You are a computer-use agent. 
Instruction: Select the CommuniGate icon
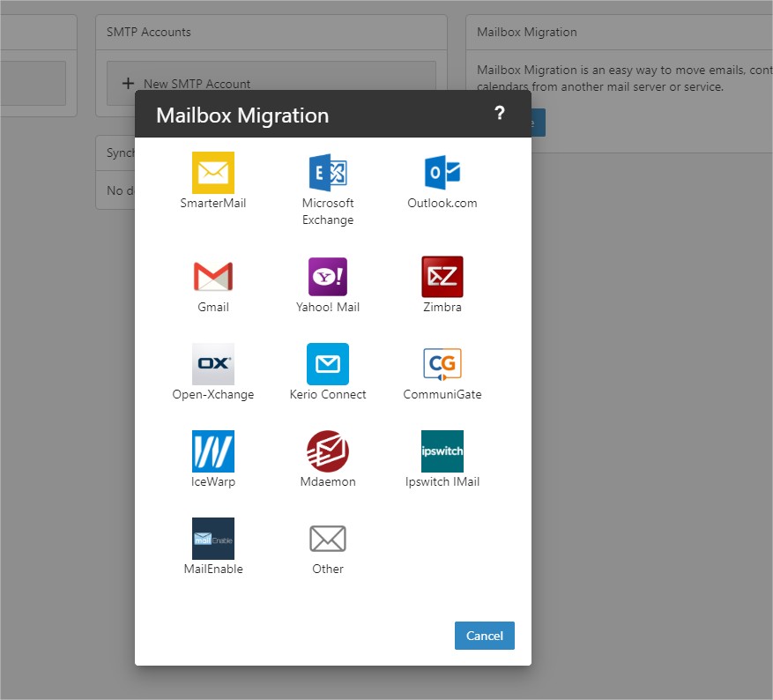442,364
